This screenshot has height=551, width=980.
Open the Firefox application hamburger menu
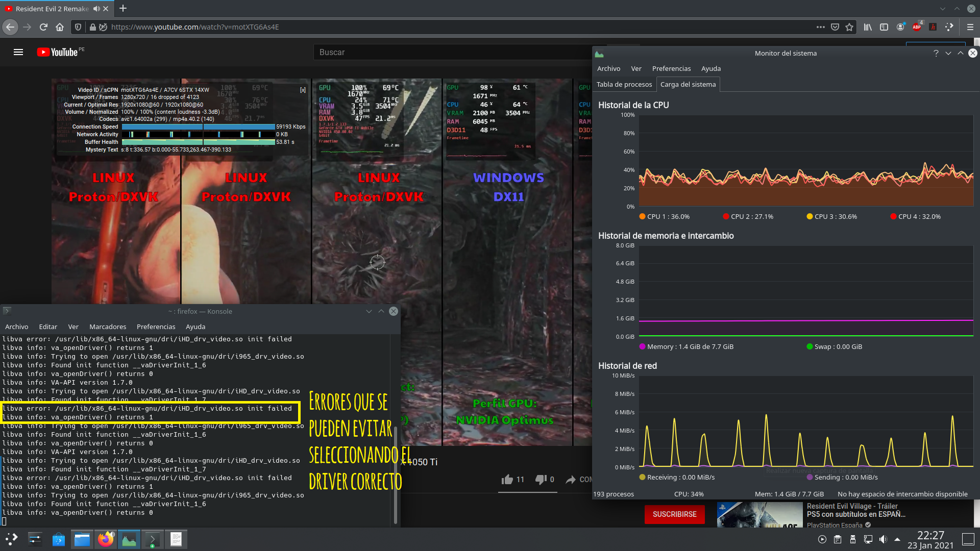click(x=970, y=27)
